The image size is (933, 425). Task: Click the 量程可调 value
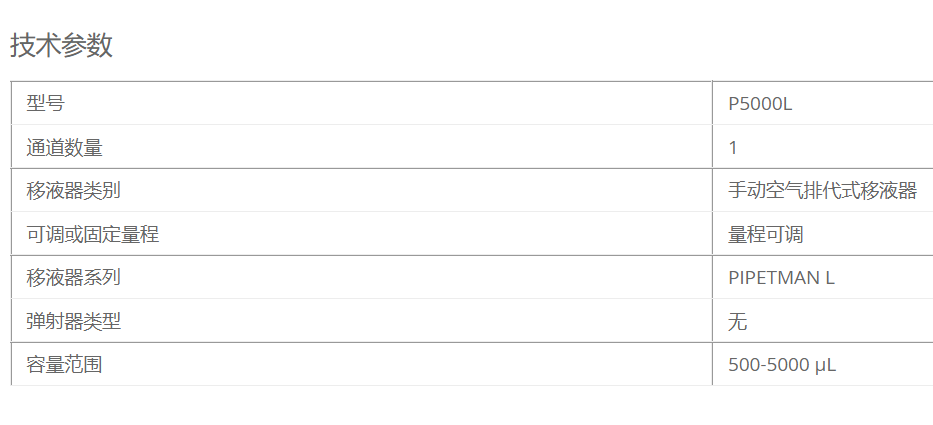point(765,234)
